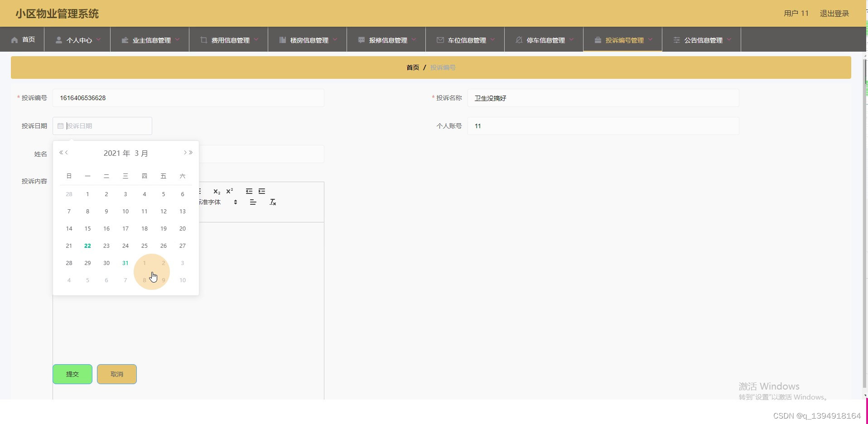Open the font dropdown 标准字体
This screenshot has width=868, height=424.
tap(218, 202)
